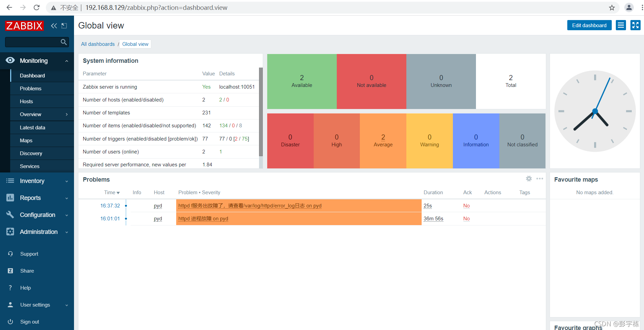Click the browser address bar URL
The height and width of the screenshot is (330, 644).
(x=156, y=7)
